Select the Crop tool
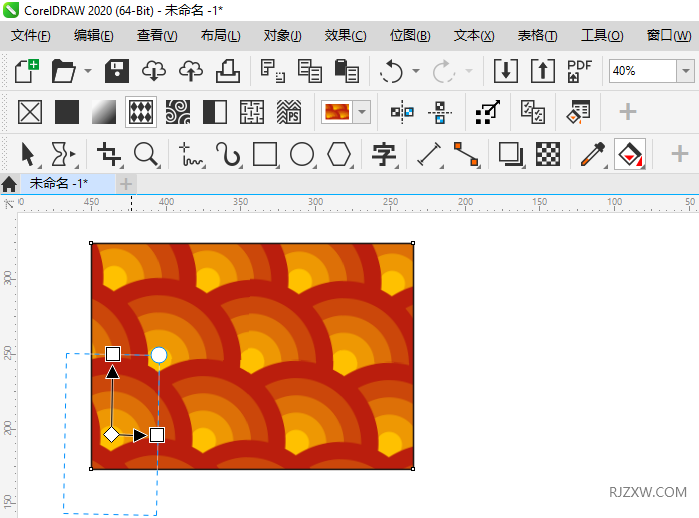 pos(109,154)
